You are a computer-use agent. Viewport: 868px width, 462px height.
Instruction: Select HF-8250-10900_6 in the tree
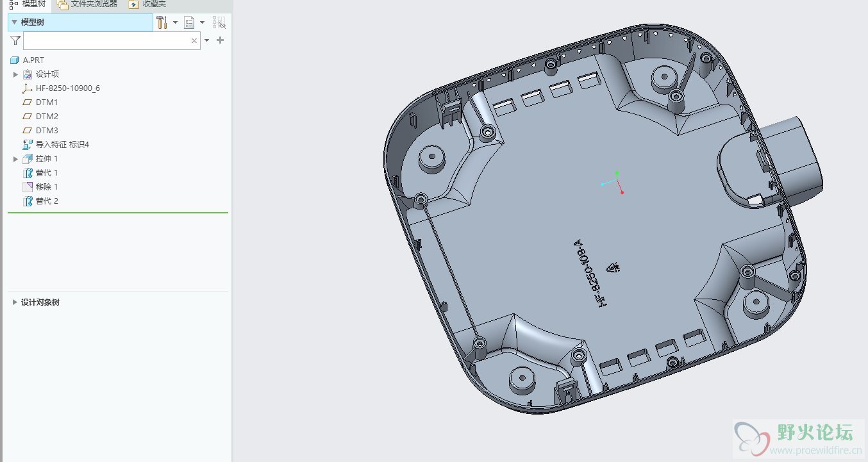click(x=68, y=88)
